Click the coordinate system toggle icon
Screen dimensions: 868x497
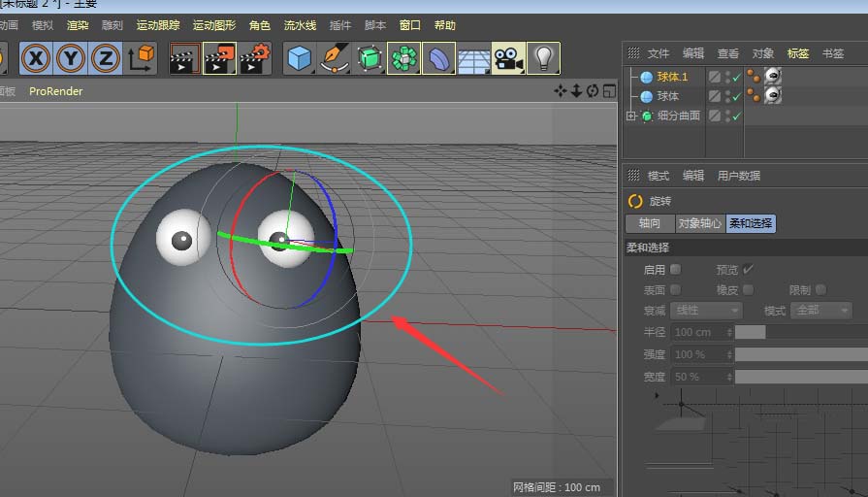(141, 59)
